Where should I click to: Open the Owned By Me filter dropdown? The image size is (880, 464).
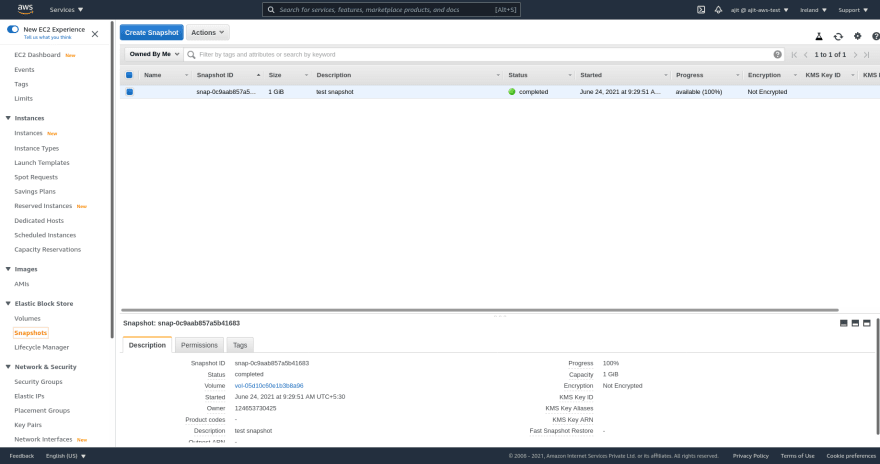pyautogui.click(x=154, y=54)
